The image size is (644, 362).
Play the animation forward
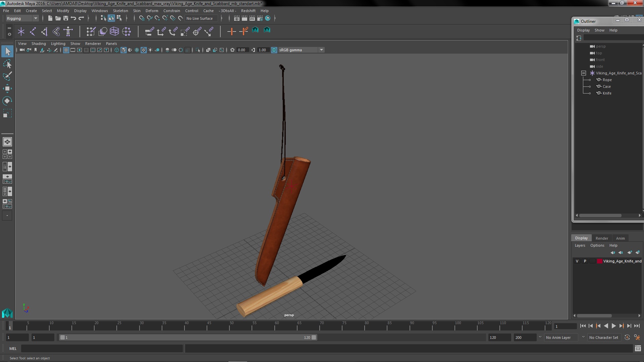pos(613,326)
